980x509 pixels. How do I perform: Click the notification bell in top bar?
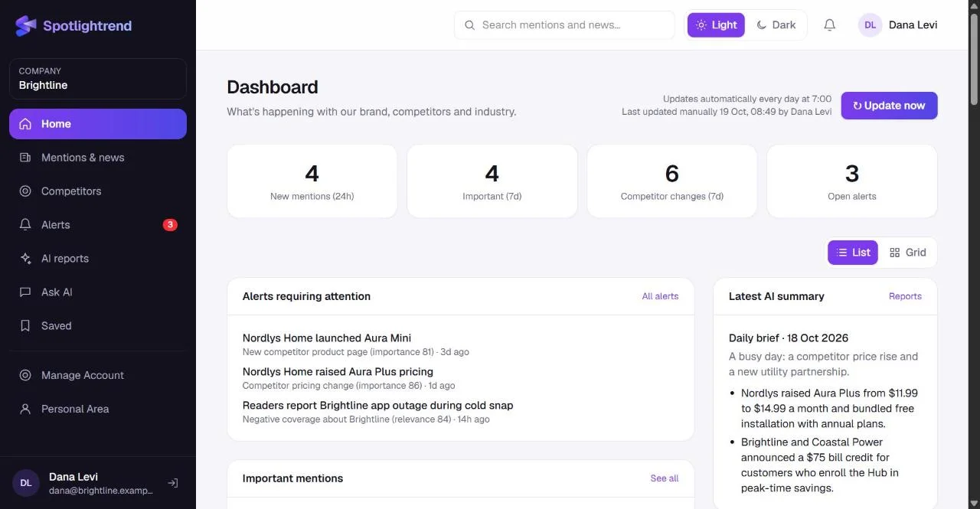[829, 25]
